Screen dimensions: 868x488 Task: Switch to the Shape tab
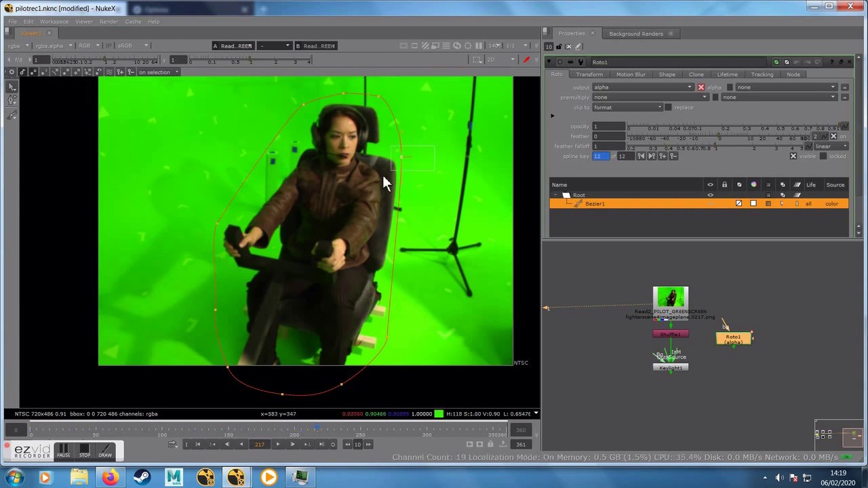667,75
